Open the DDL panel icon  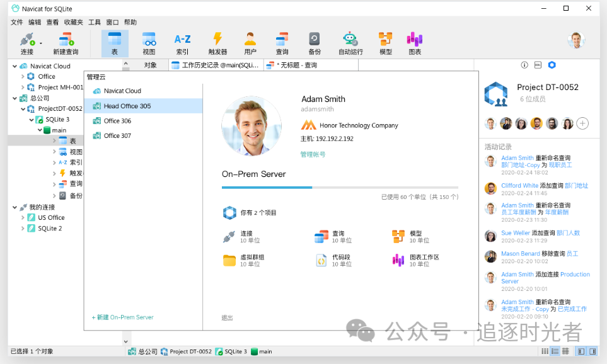pyautogui.click(x=538, y=65)
